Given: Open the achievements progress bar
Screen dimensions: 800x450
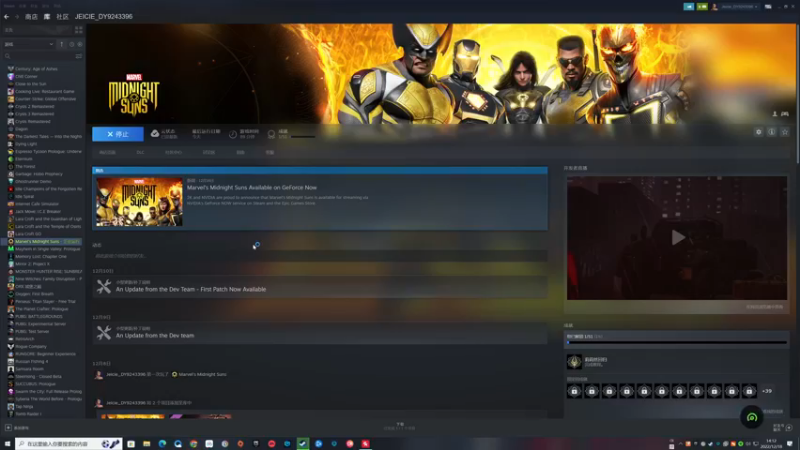Looking at the screenshot, I should pos(677,342).
